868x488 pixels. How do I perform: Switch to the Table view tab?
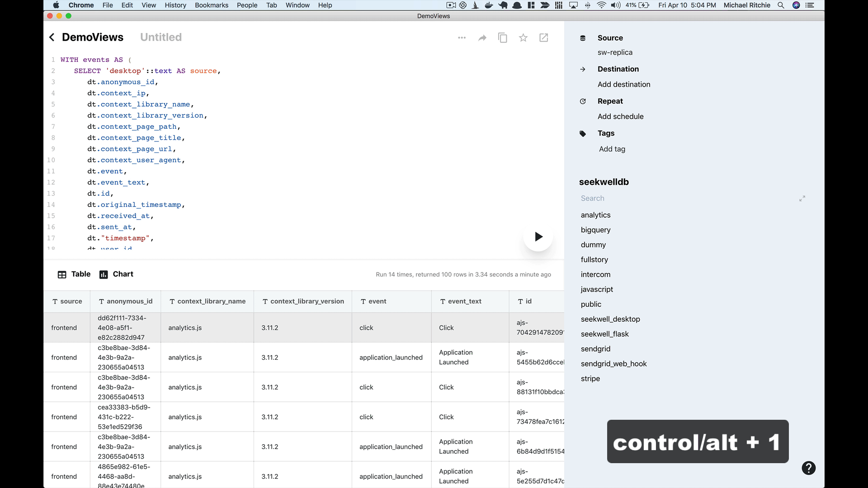pos(75,273)
